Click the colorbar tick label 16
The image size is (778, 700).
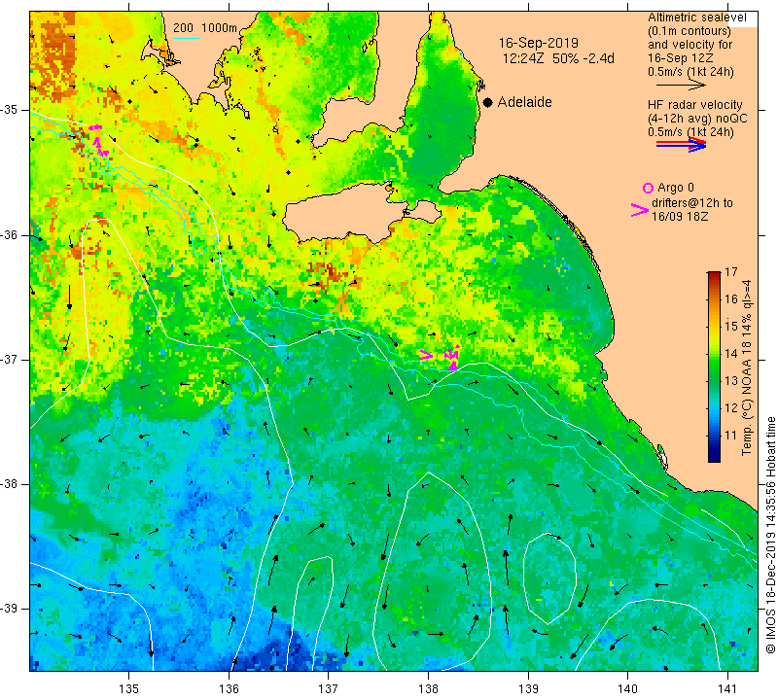click(x=731, y=299)
